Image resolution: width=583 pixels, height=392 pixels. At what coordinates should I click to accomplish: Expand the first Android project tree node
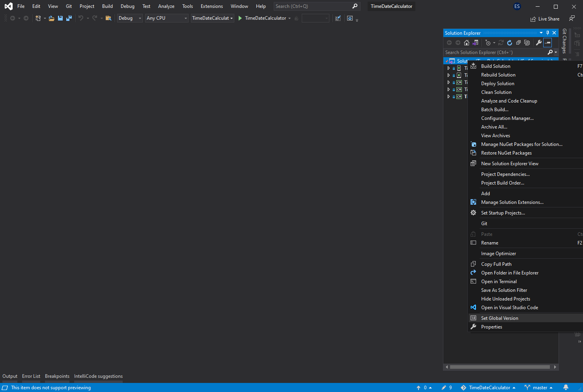tap(448, 68)
